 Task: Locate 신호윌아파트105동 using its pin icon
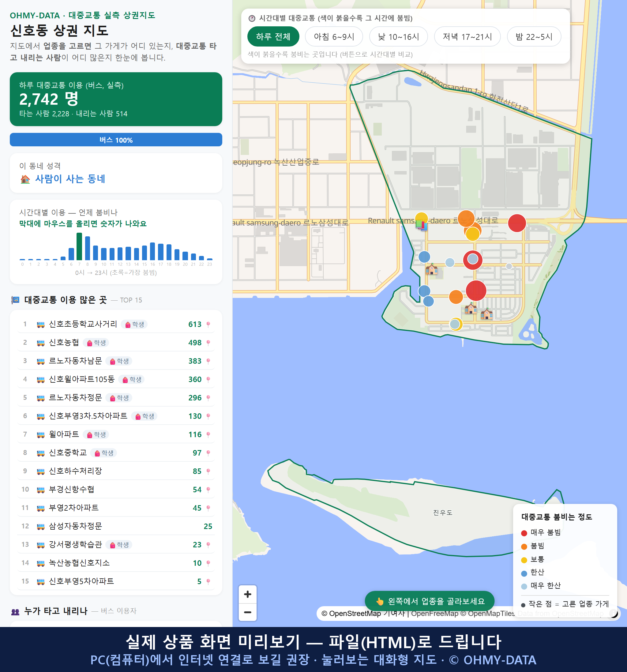coord(208,380)
